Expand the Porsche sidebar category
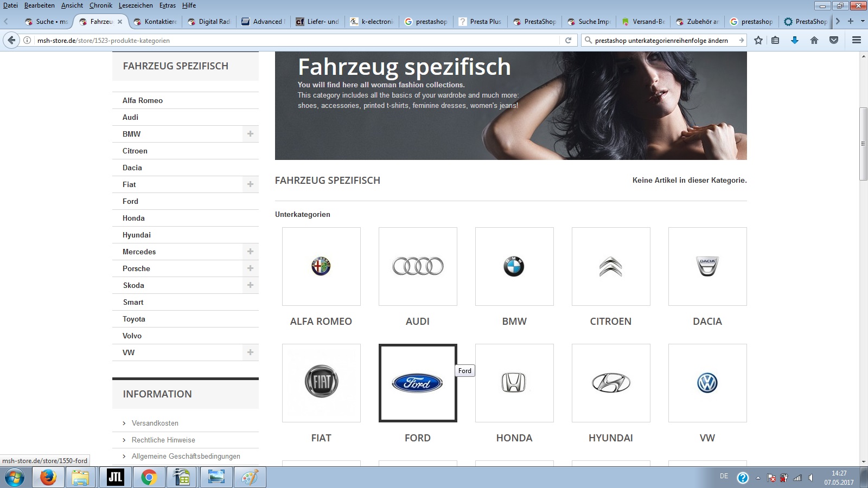868x488 pixels. [250, 268]
